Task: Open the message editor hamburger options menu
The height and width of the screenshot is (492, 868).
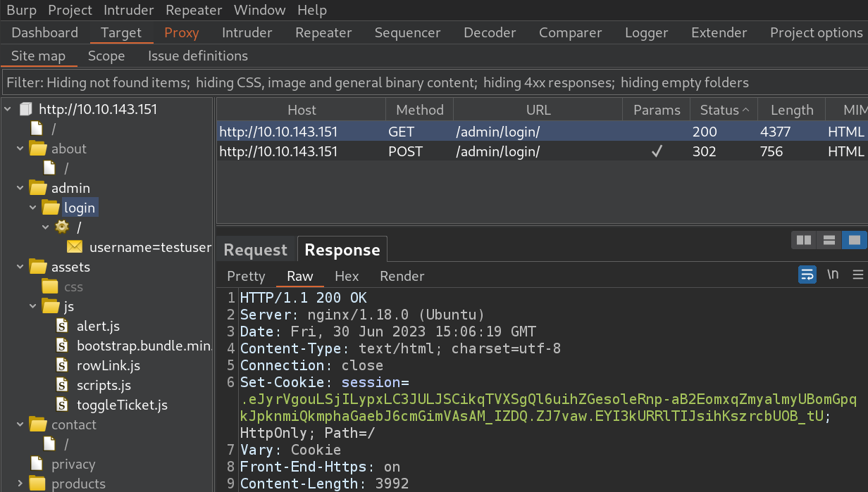Action: (x=857, y=275)
